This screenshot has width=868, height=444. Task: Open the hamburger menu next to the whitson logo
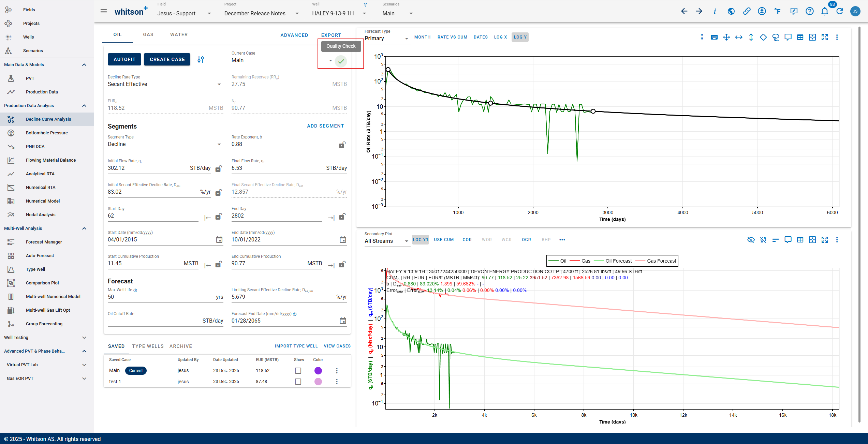tap(104, 11)
